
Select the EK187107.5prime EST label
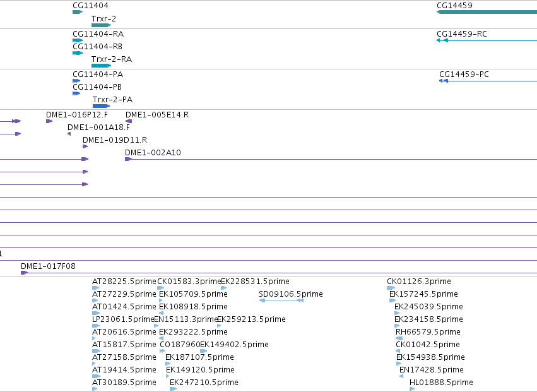coord(199,357)
